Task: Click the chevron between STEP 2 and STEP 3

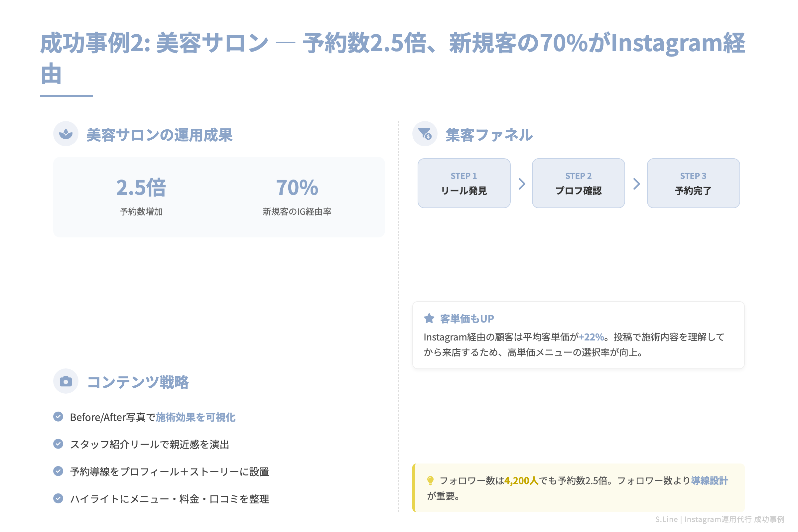Action: click(637, 183)
